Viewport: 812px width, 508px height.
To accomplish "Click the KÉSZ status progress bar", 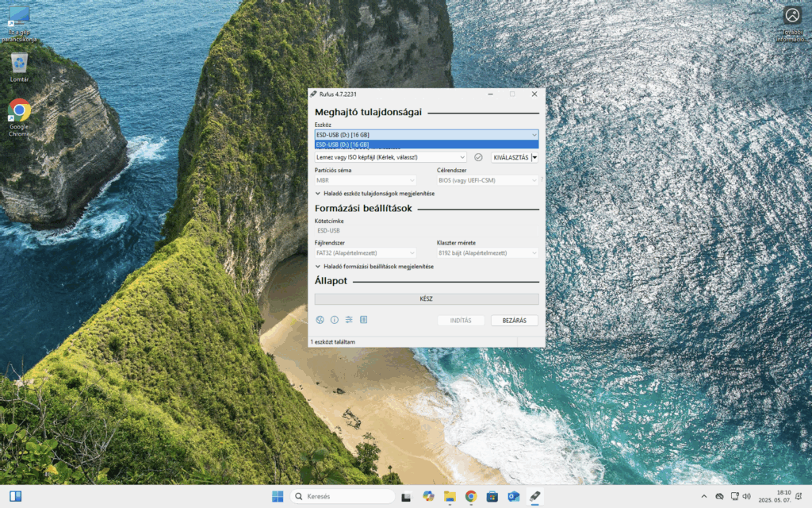I will [x=427, y=299].
